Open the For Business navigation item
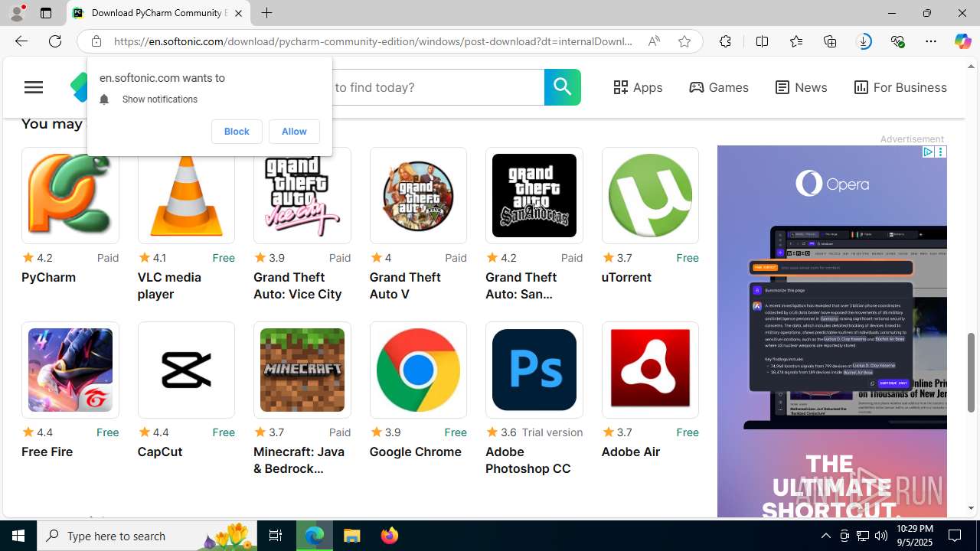 pyautogui.click(x=900, y=87)
